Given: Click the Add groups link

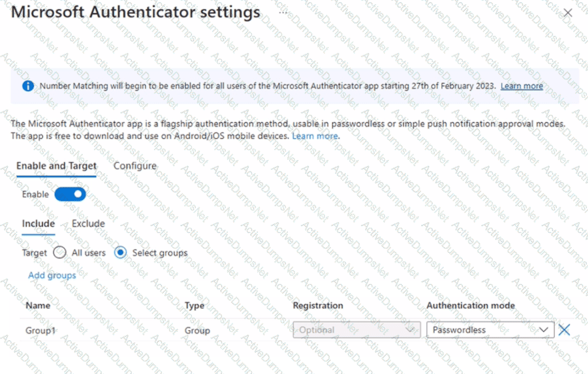Looking at the screenshot, I should 52,275.
